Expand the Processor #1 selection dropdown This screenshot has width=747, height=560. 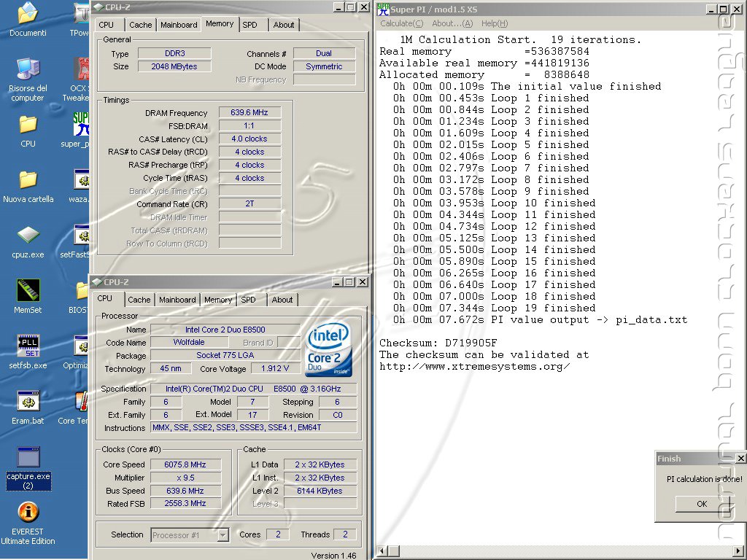[x=223, y=534]
